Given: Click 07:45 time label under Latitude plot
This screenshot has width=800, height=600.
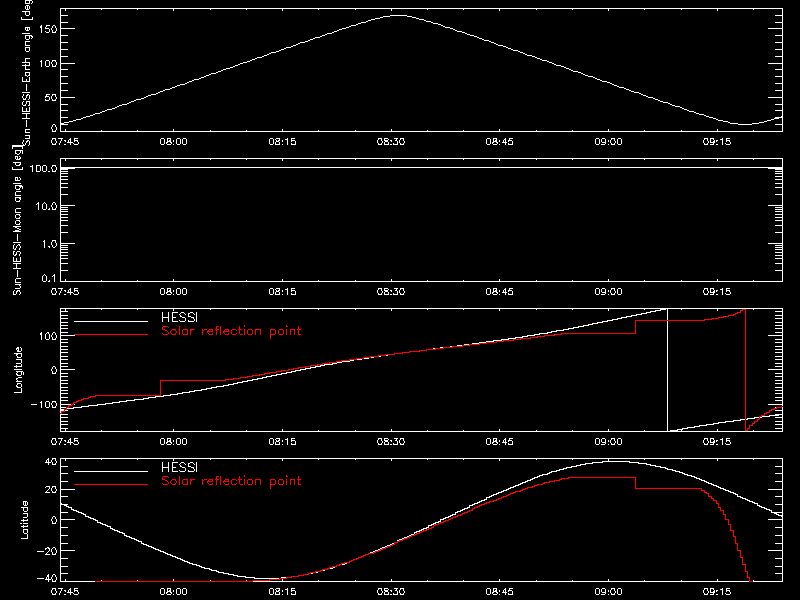Looking at the screenshot, I should (x=65, y=591).
